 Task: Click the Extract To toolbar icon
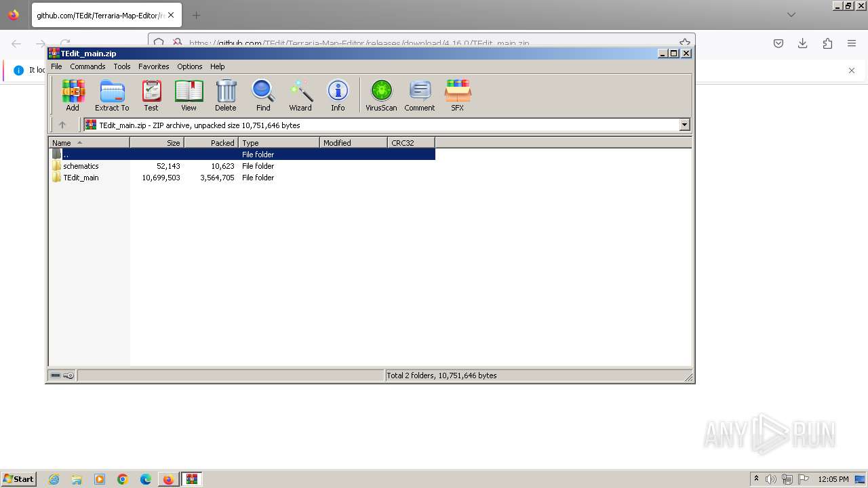pos(112,95)
